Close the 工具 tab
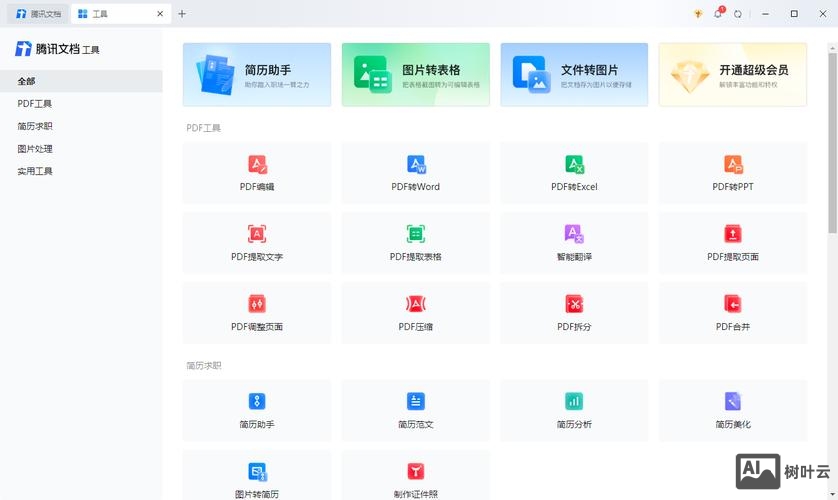The width and height of the screenshot is (838, 500). pos(160,14)
